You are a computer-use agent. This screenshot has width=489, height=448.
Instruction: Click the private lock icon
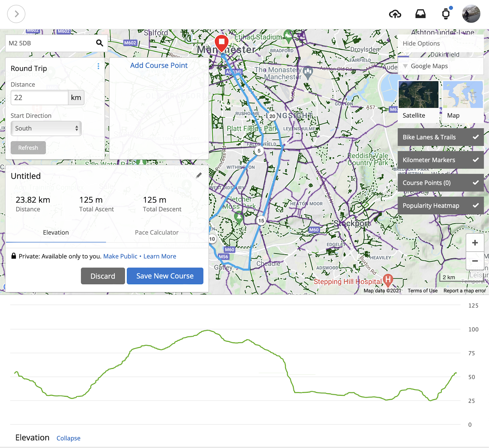coord(13,256)
